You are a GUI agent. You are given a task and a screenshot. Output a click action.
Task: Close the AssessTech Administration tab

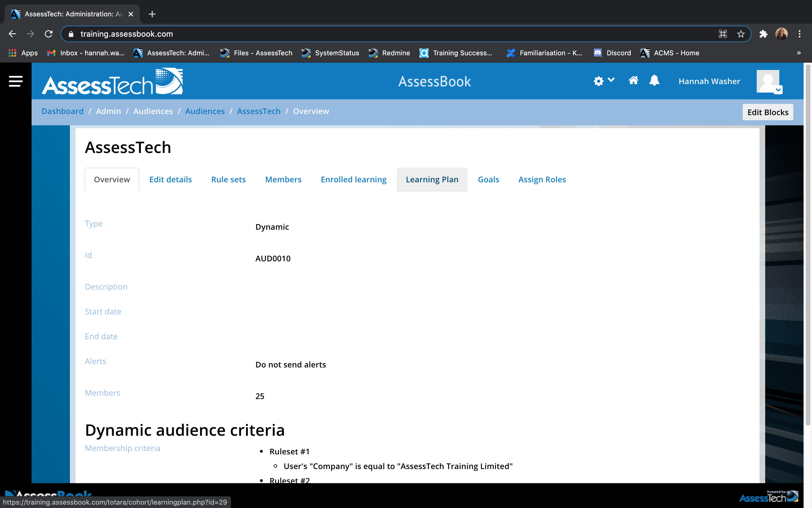(x=131, y=14)
